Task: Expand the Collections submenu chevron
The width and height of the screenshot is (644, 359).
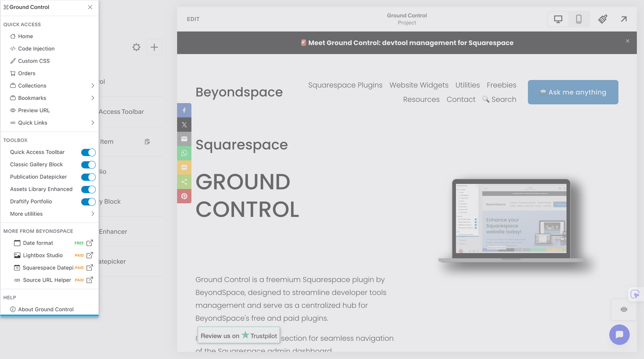Action: pyautogui.click(x=93, y=86)
